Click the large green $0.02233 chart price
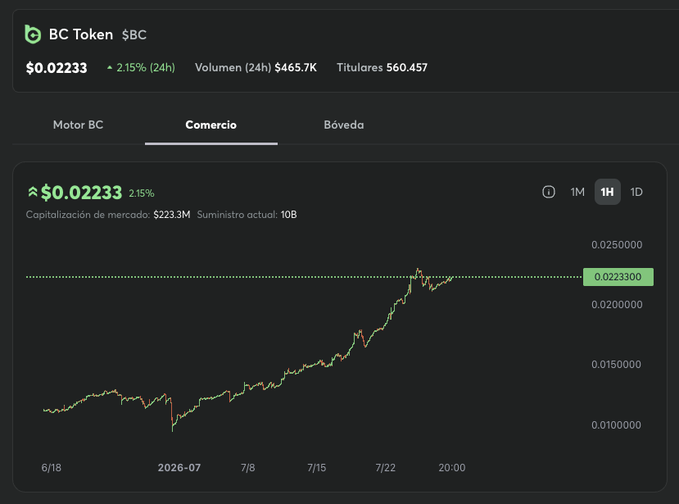 (x=81, y=192)
